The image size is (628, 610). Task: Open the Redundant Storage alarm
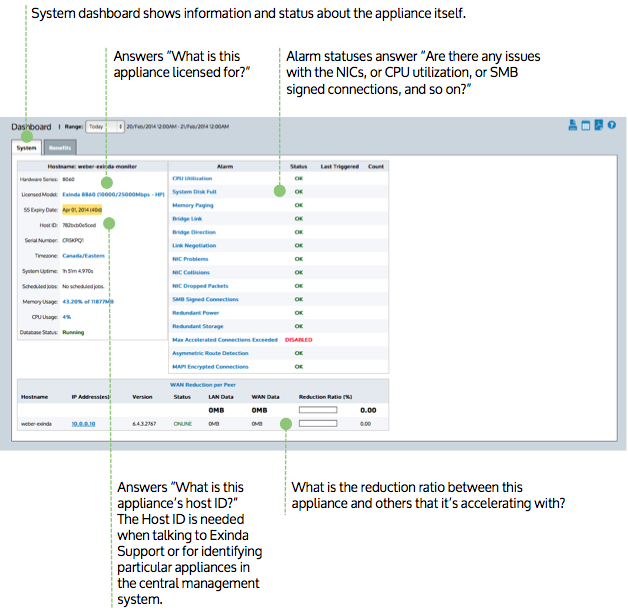coord(198,326)
